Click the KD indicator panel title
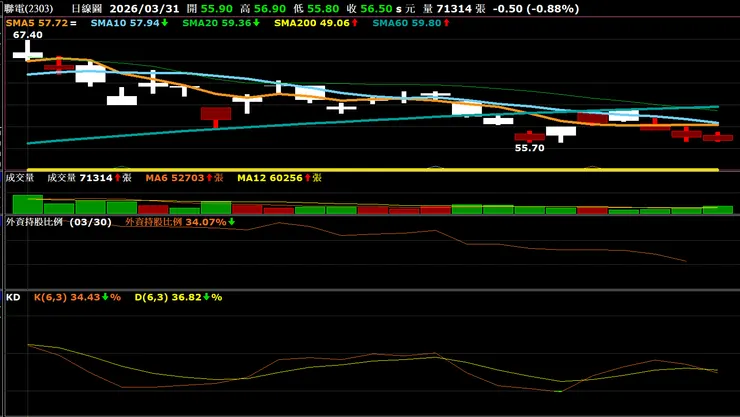Viewport: 740px width, 417px height. (x=13, y=297)
